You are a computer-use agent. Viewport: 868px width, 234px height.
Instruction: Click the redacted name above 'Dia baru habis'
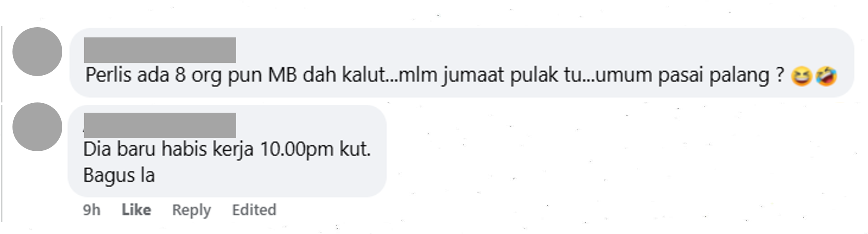(160, 125)
